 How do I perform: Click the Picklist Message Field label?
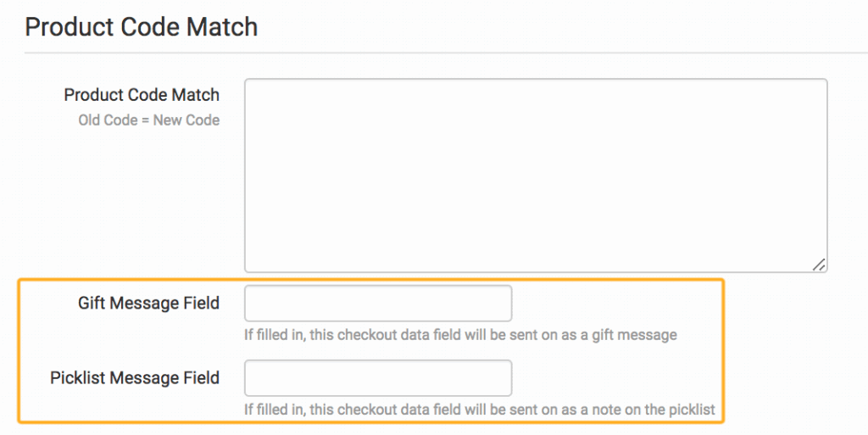pyautogui.click(x=135, y=377)
